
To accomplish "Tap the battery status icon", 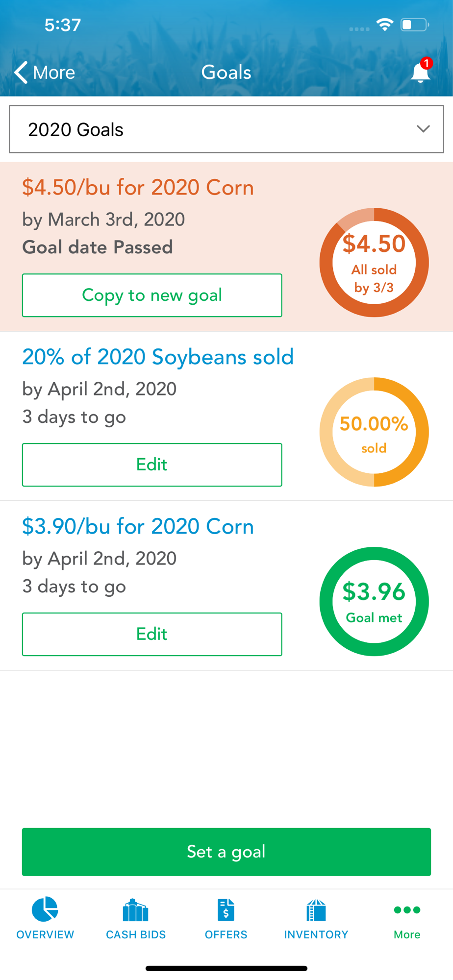I will (415, 24).
